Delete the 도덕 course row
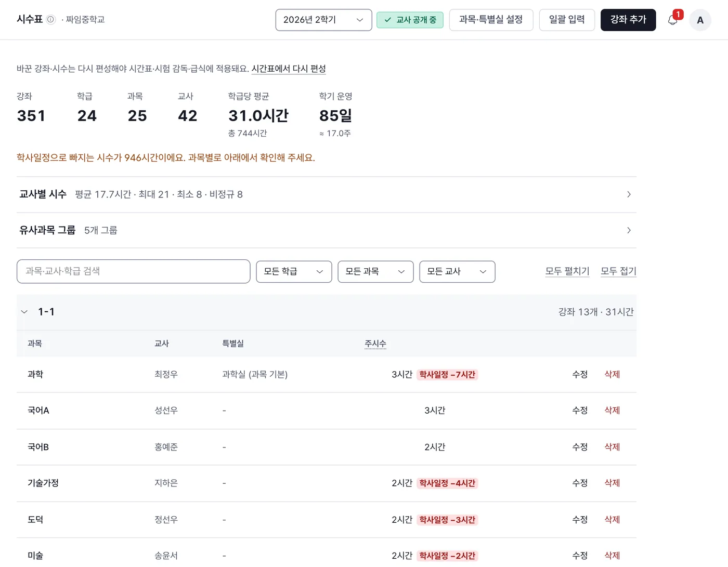 612,519
